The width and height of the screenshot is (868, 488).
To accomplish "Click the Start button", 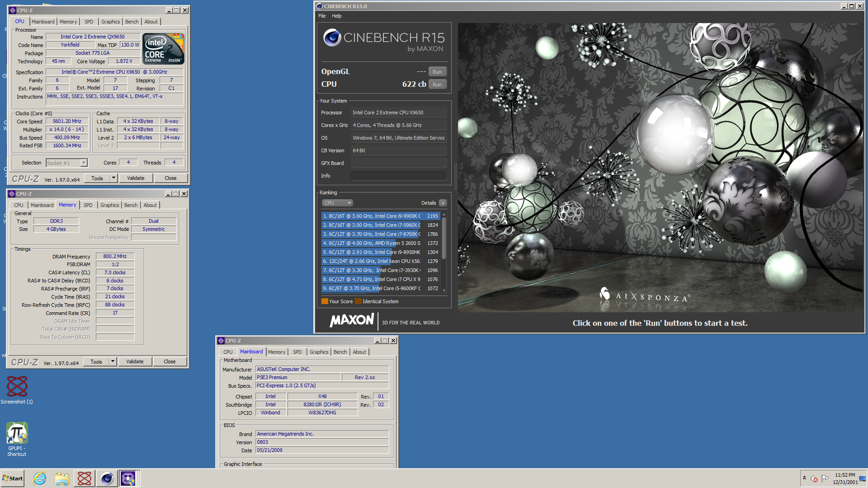I will 13,479.
